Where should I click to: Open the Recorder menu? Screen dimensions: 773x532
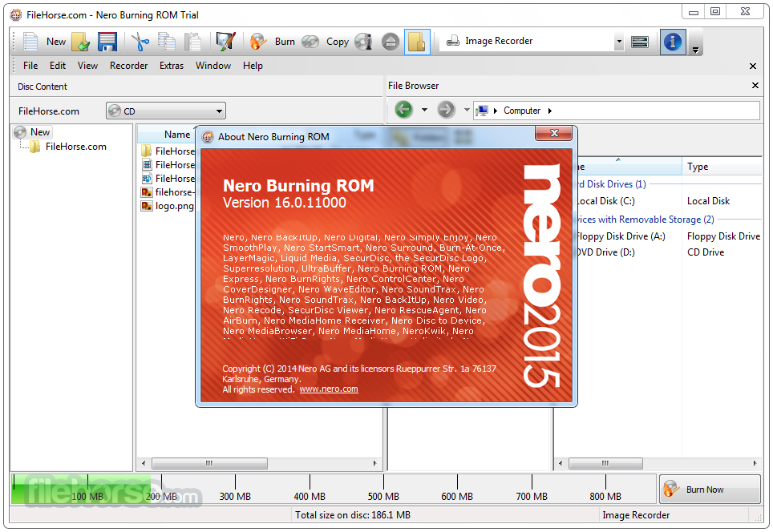[128, 66]
